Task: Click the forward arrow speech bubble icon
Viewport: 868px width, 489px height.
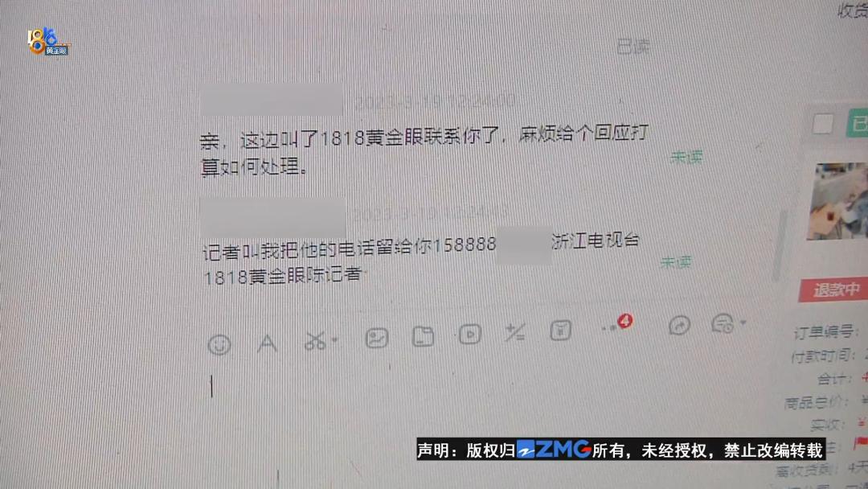Action: pyautogui.click(x=679, y=324)
